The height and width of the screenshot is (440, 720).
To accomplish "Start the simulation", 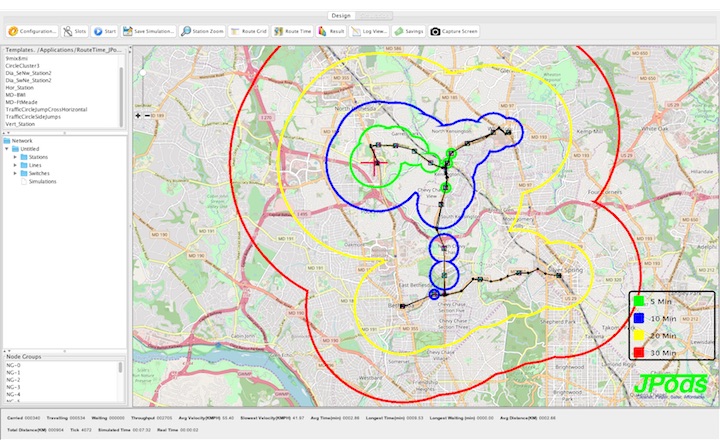I will (105, 31).
